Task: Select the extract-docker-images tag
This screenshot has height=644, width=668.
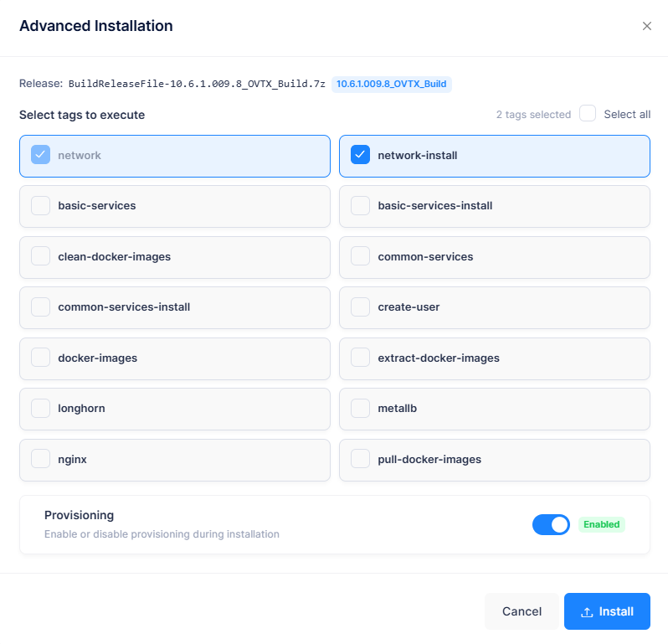Action: (x=494, y=359)
